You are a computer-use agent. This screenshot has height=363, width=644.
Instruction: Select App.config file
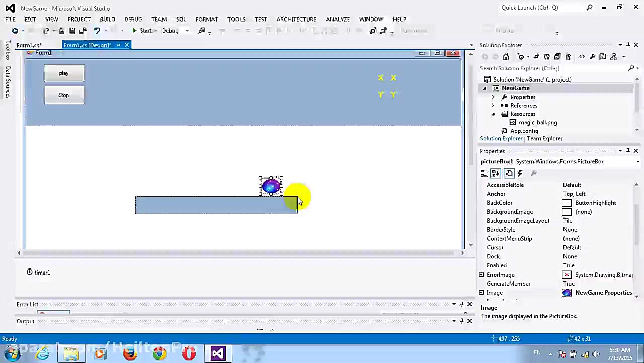point(524,131)
